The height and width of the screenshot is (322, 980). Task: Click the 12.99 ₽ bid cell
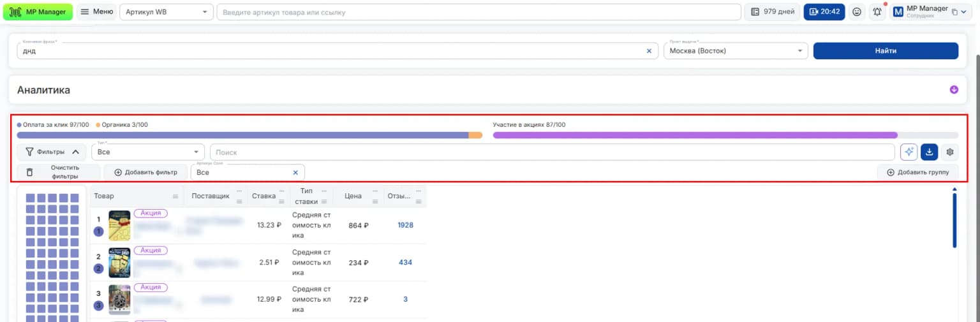[x=269, y=299]
